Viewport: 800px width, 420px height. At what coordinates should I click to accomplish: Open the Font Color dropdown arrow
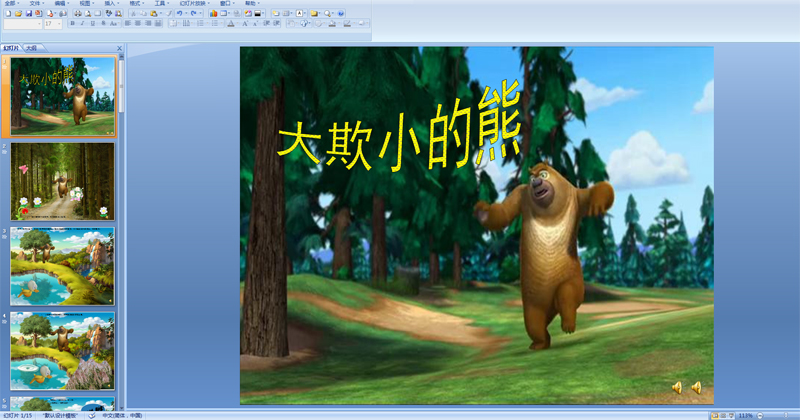237,23
